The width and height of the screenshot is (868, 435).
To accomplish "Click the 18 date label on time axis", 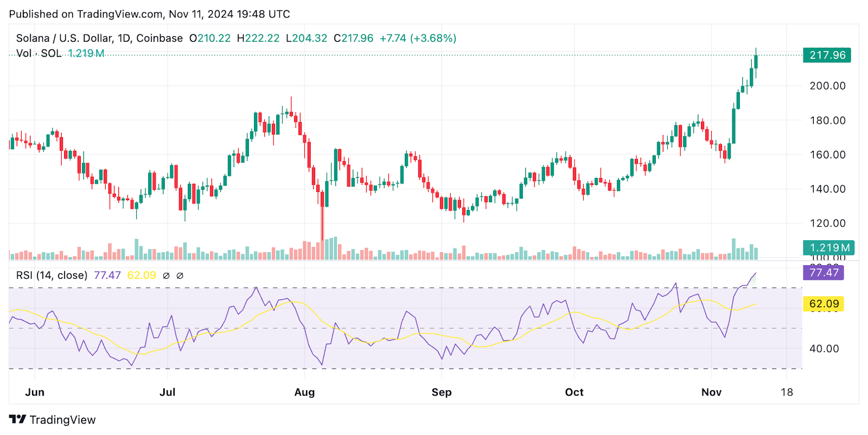I will point(787,392).
